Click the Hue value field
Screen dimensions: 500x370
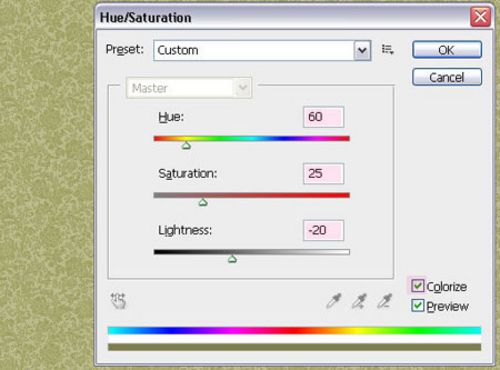[323, 117]
